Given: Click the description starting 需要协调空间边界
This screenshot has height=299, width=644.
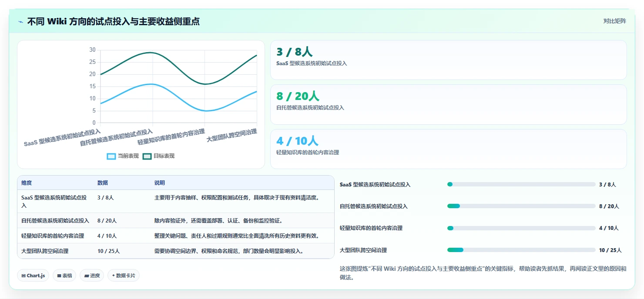Looking at the screenshot, I should point(229,251).
